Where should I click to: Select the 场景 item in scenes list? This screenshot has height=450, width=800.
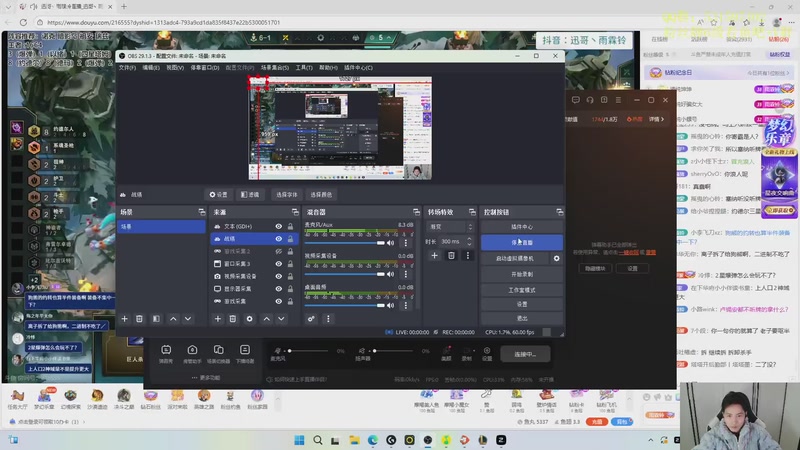[161, 227]
